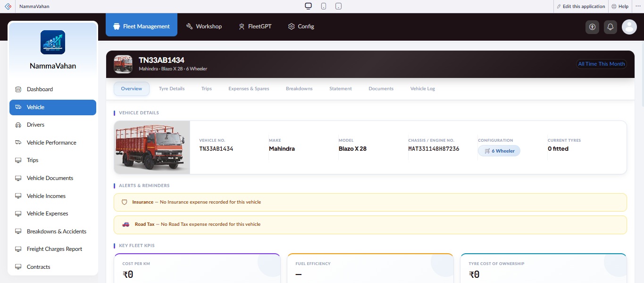Click the truck photo in Vehicle Details
The height and width of the screenshot is (283, 644).
coord(152,147)
